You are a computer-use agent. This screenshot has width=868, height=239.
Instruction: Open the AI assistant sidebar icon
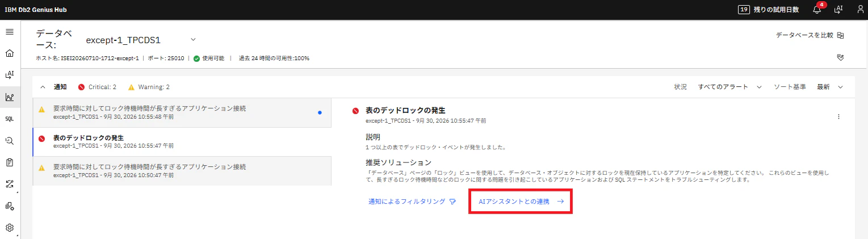point(9,75)
